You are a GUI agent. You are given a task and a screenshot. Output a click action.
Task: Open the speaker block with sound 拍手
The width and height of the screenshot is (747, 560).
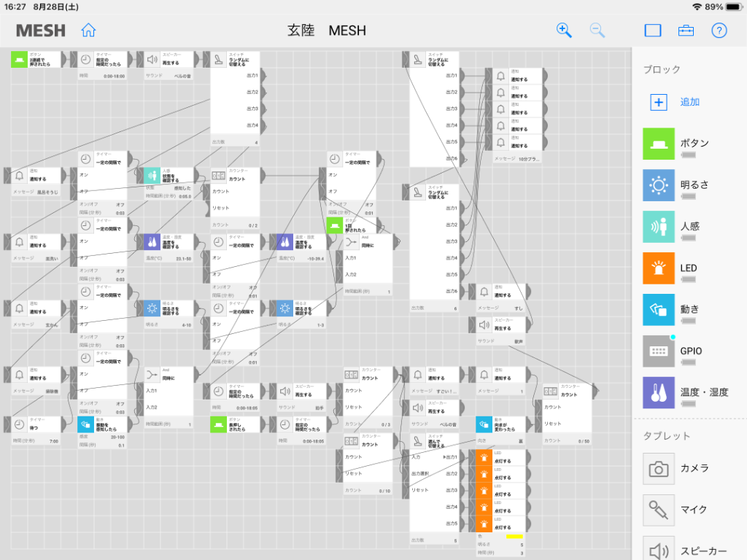(x=301, y=392)
